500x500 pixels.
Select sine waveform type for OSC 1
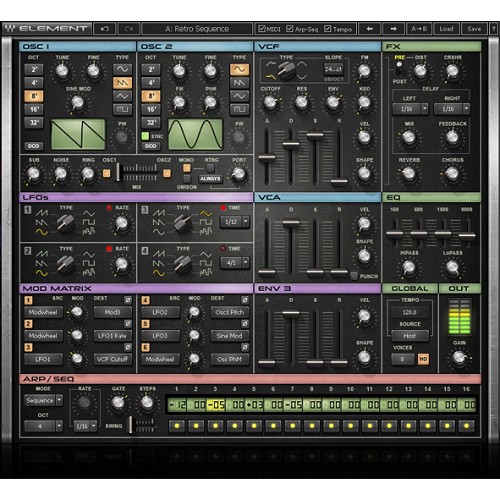122,69
